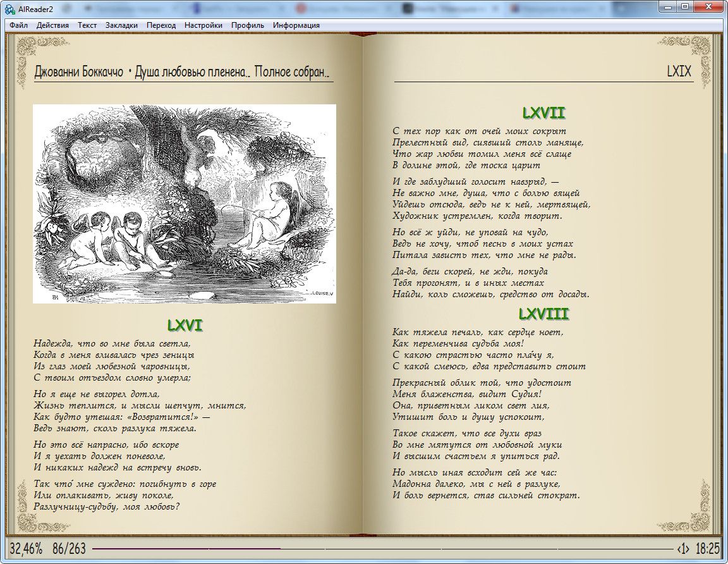The height and width of the screenshot is (564, 728).
Task: Open the Закладки menu
Action: coord(121,25)
